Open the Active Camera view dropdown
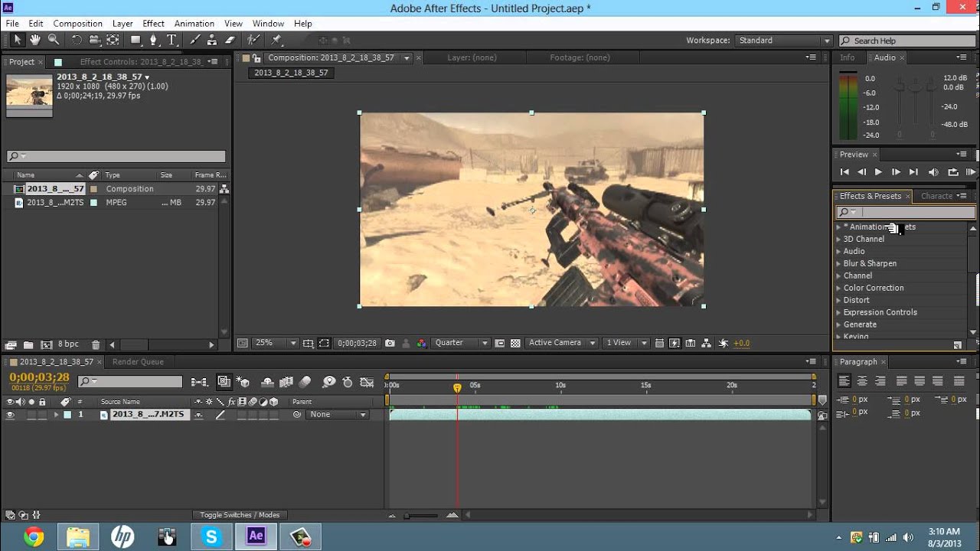Image resolution: width=980 pixels, height=551 pixels. pos(562,343)
